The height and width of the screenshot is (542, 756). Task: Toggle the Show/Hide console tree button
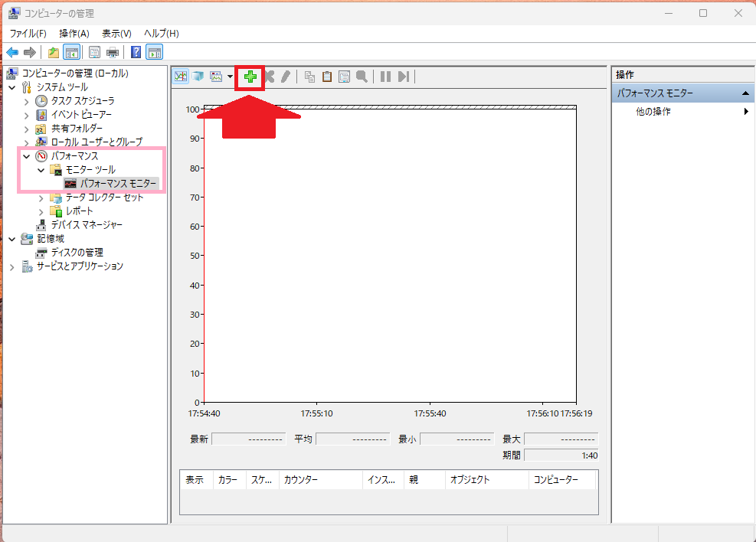click(72, 52)
